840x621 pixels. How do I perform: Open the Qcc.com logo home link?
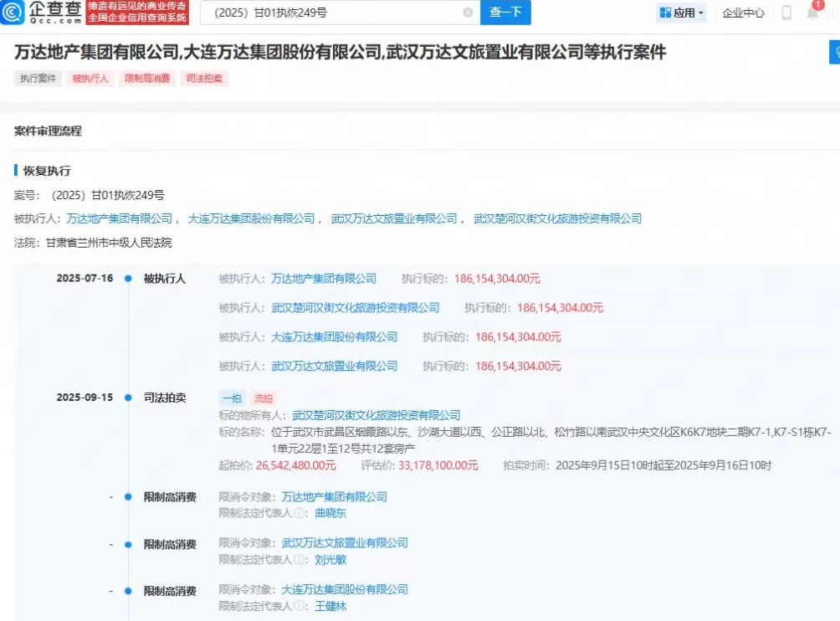[42, 13]
